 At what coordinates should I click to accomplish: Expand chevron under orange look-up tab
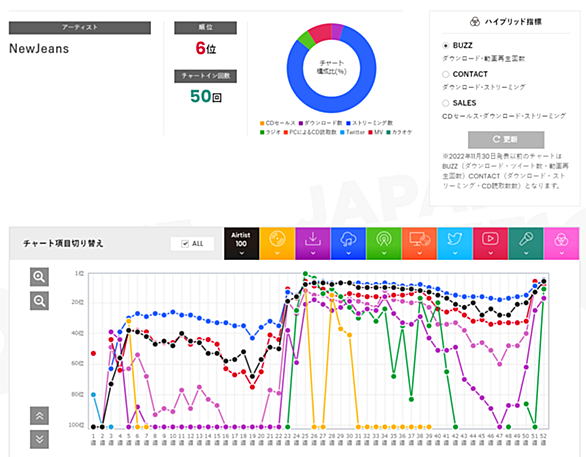tap(419, 253)
